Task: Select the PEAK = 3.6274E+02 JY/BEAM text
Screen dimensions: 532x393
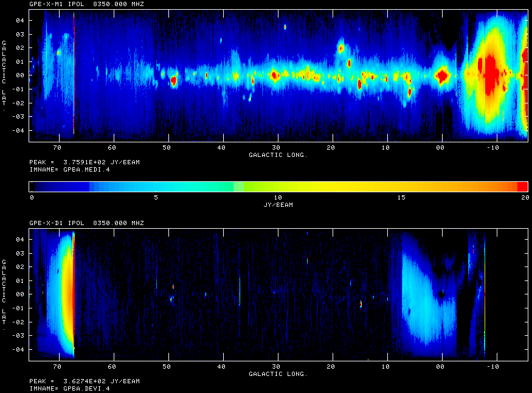Action: point(85,381)
